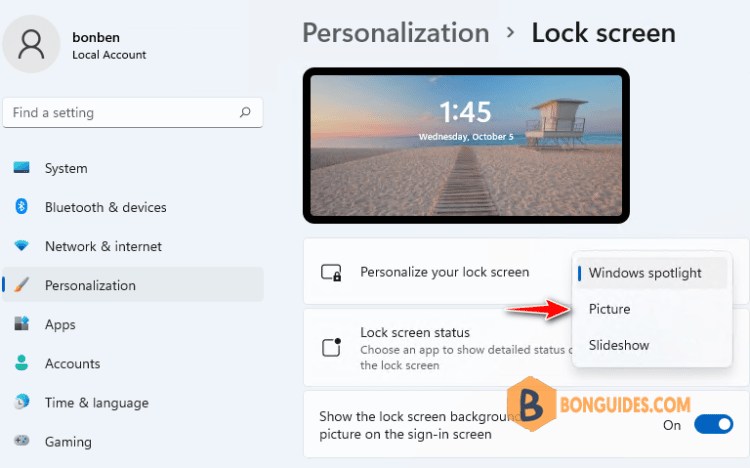Click the Personalization breadcrumb link
The image size is (750, 468).
click(x=395, y=33)
